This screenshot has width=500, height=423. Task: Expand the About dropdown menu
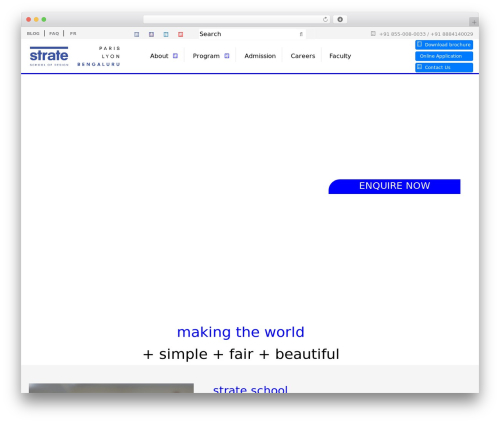[164, 56]
